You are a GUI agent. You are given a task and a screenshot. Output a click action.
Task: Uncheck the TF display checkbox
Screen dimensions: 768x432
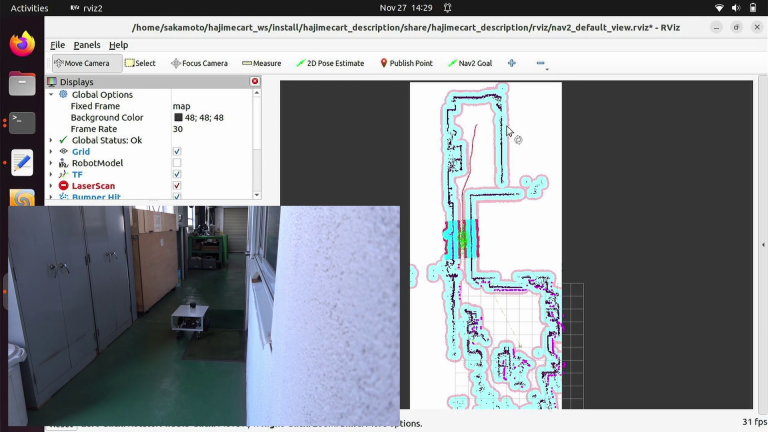pos(177,174)
